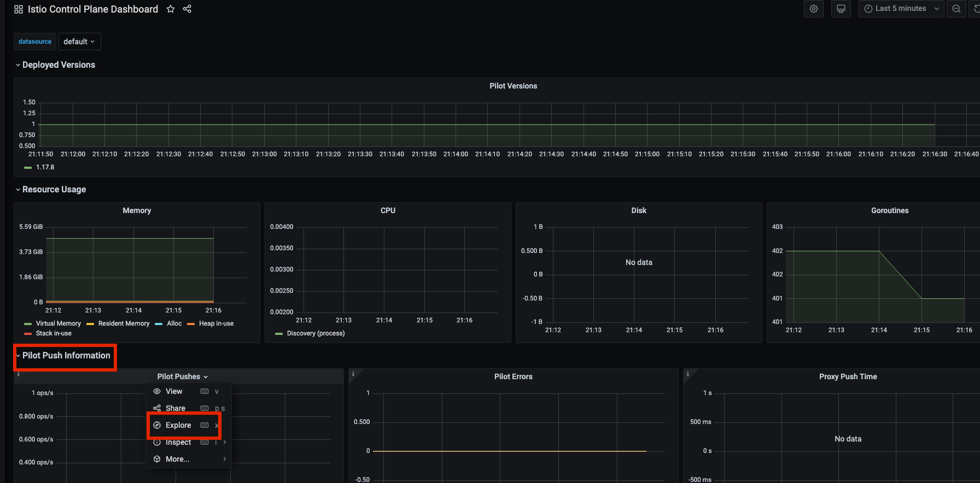Choose Share in the panel menu

point(189,408)
